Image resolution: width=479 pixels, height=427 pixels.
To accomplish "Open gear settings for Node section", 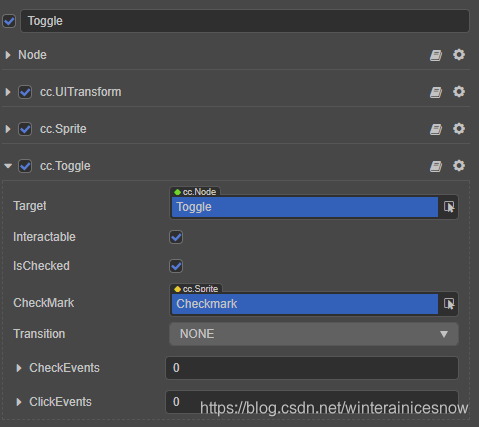I will [x=459, y=55].
